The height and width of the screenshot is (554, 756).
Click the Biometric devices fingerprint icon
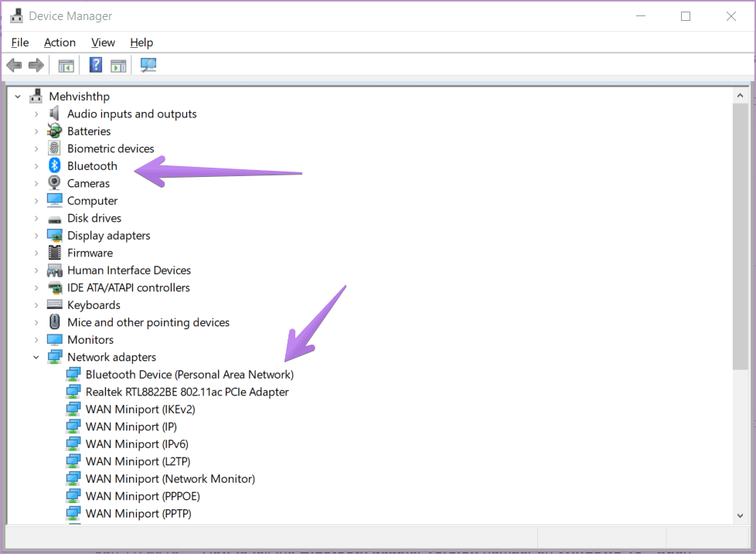click(54, 148)
